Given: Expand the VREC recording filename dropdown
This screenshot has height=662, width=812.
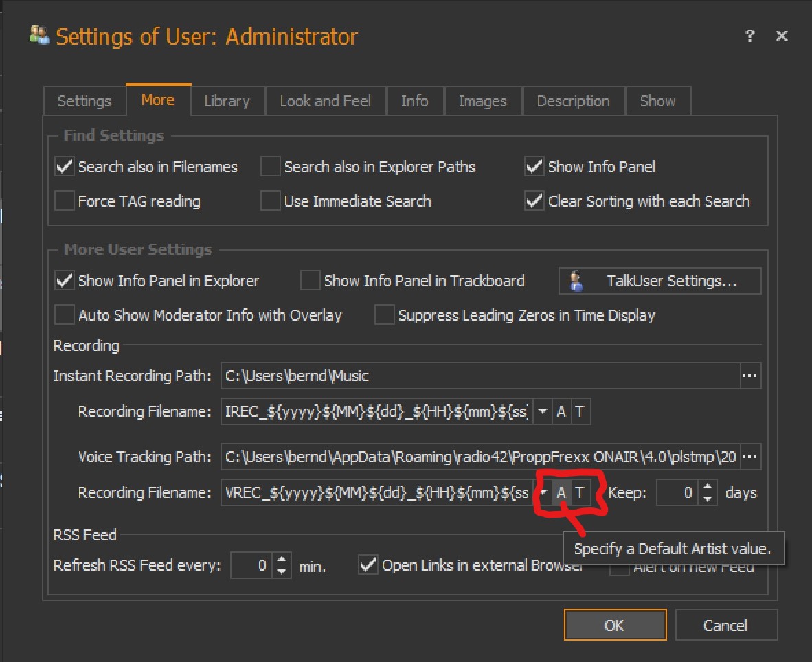Looking at the screenshot, I should [543, 492].
